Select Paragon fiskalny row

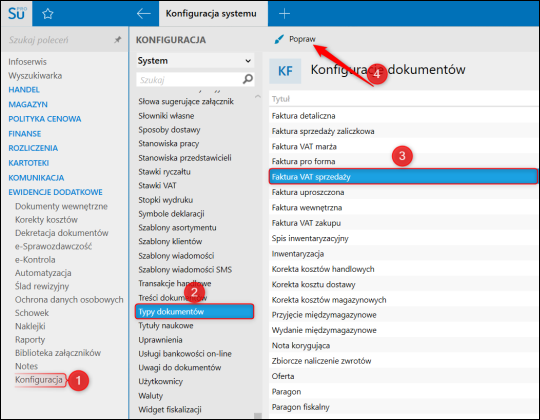click(x=403, y=407)
